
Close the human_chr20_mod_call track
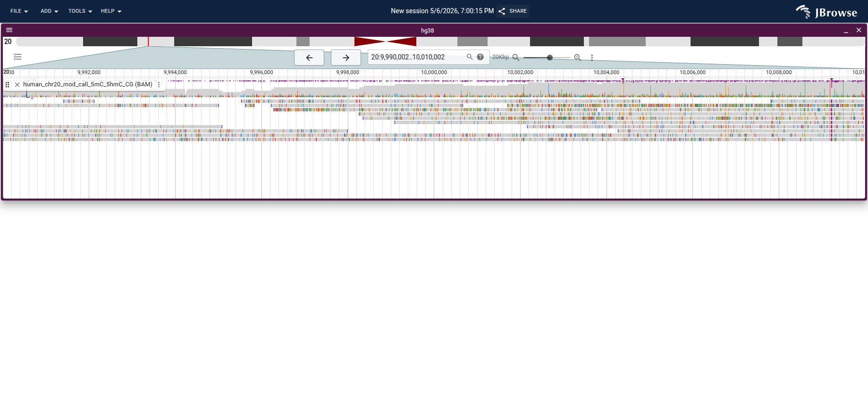17,84
